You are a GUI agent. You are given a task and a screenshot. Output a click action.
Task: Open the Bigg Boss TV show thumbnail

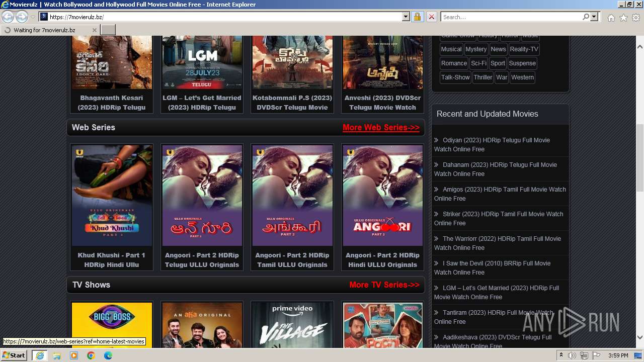pos(112,325)
